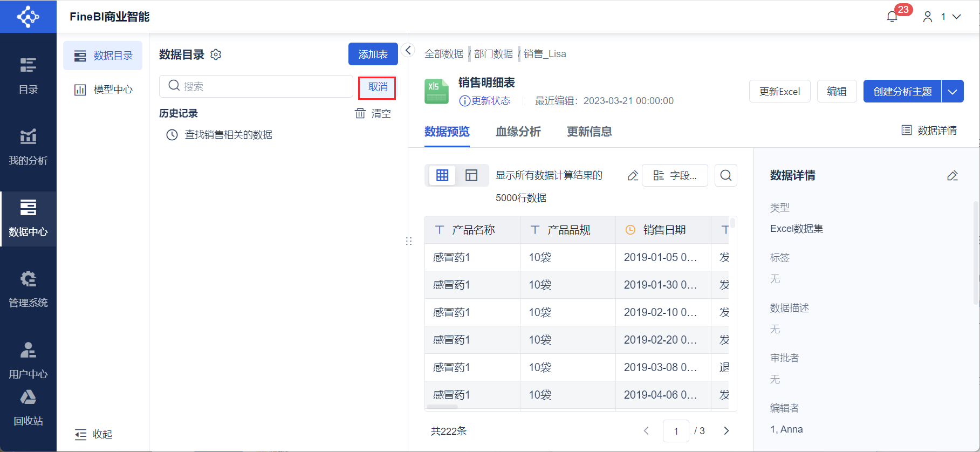This screenshot has height=452, width=980.
Task: Click the page number input
Action: (676, 431)
